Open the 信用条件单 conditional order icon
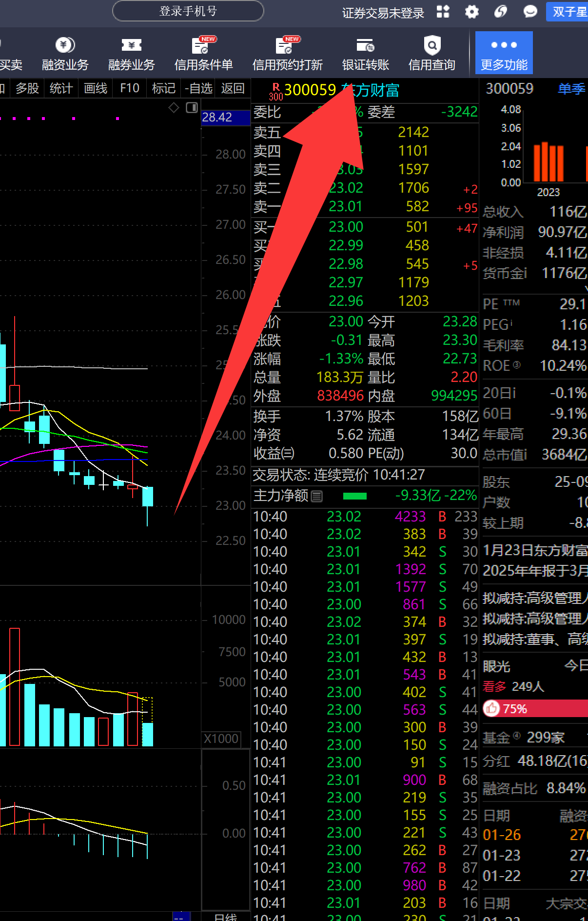The image size is (588, 921). [203, 54]
